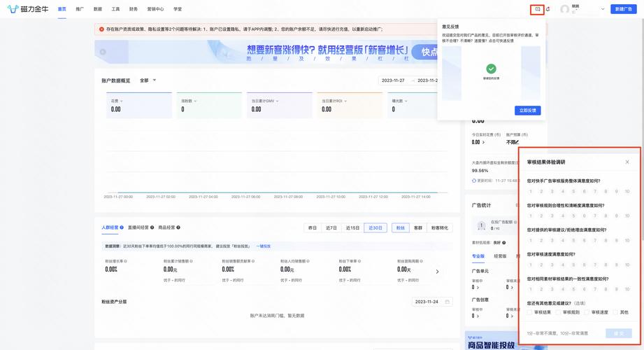Click the help icon next to 商品经营
This screenshot has width=644, height=350.
[x=178, y=227]
